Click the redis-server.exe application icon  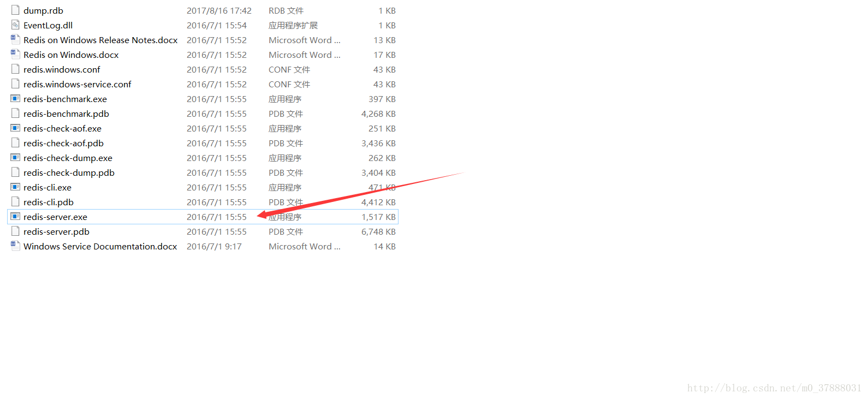(x=15, y=217)
